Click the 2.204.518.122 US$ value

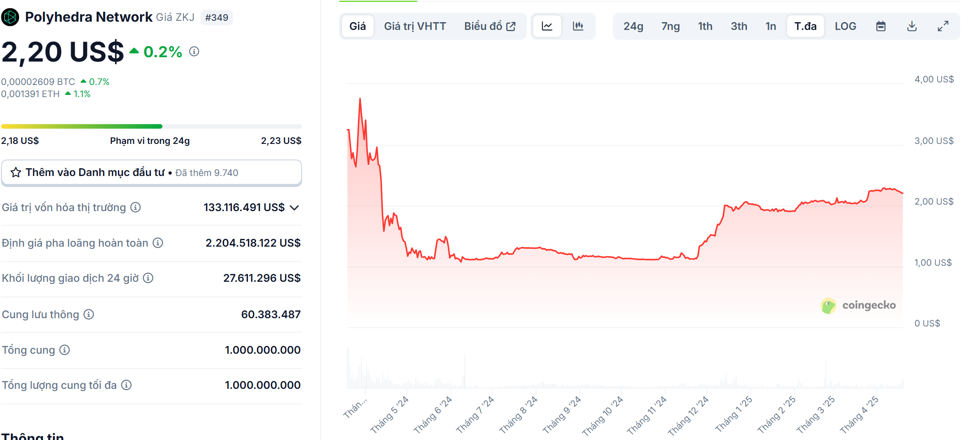tap(253, 243)
